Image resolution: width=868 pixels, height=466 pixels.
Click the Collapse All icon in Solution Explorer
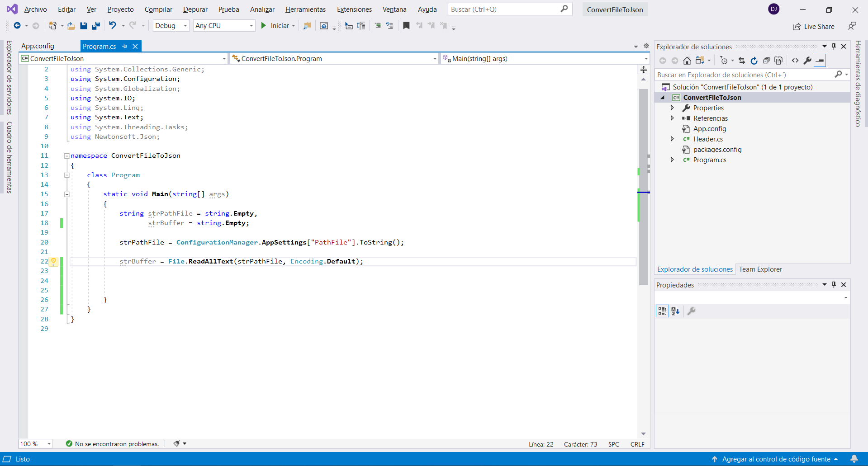766,61
